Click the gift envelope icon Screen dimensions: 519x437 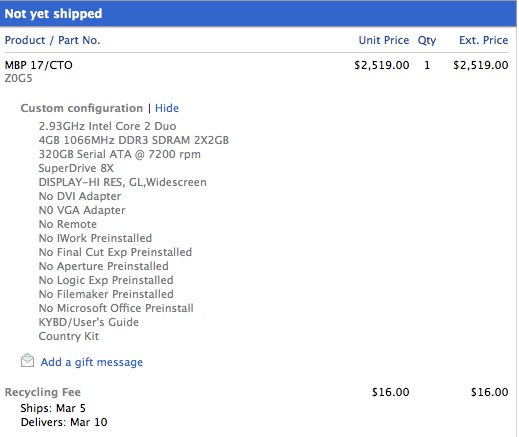pyautogui.click(x=27, y=361)
